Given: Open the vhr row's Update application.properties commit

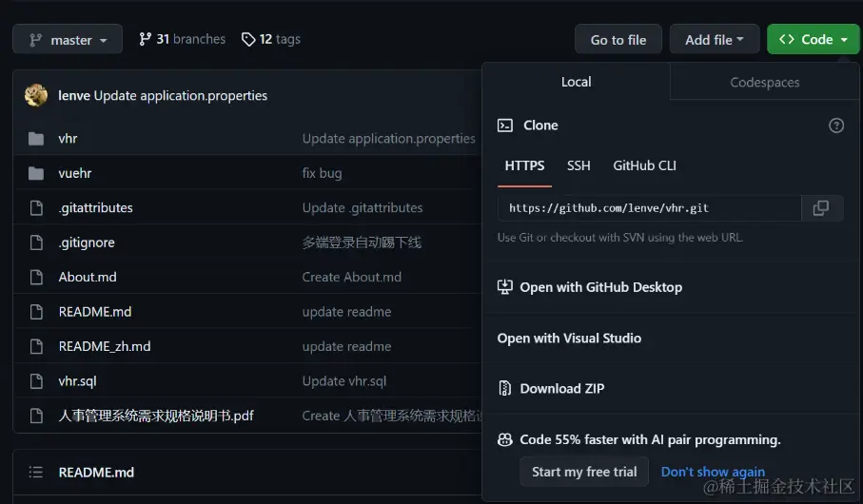Looking at the screenshot, I should 388,138.
